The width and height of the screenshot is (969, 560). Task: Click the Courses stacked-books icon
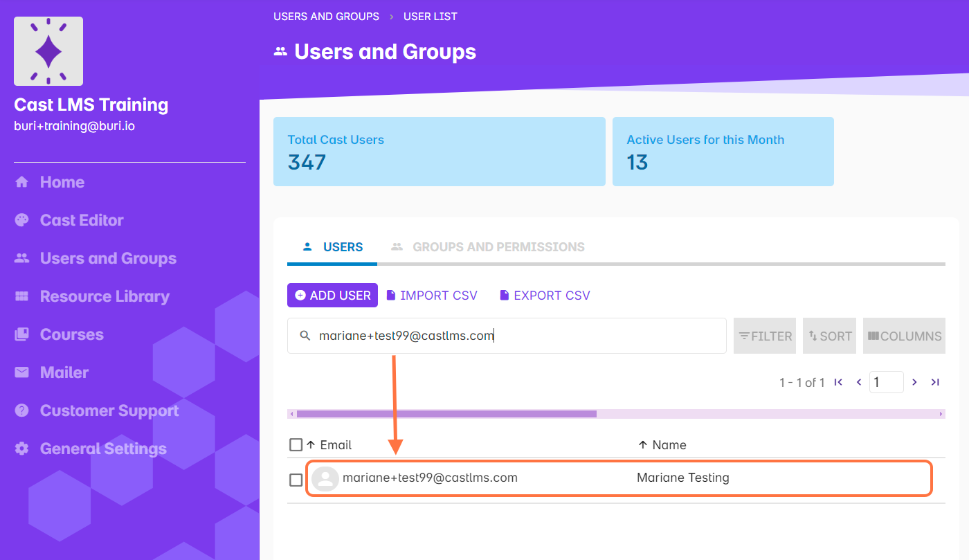22,334
